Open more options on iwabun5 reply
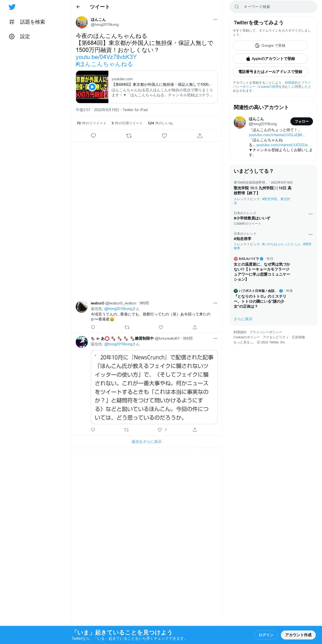 tap(215, 303)
